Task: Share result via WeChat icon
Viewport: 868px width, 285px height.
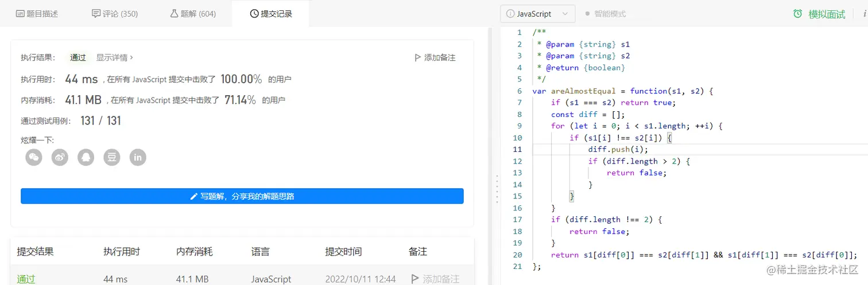Action: [x=34, y=157]
